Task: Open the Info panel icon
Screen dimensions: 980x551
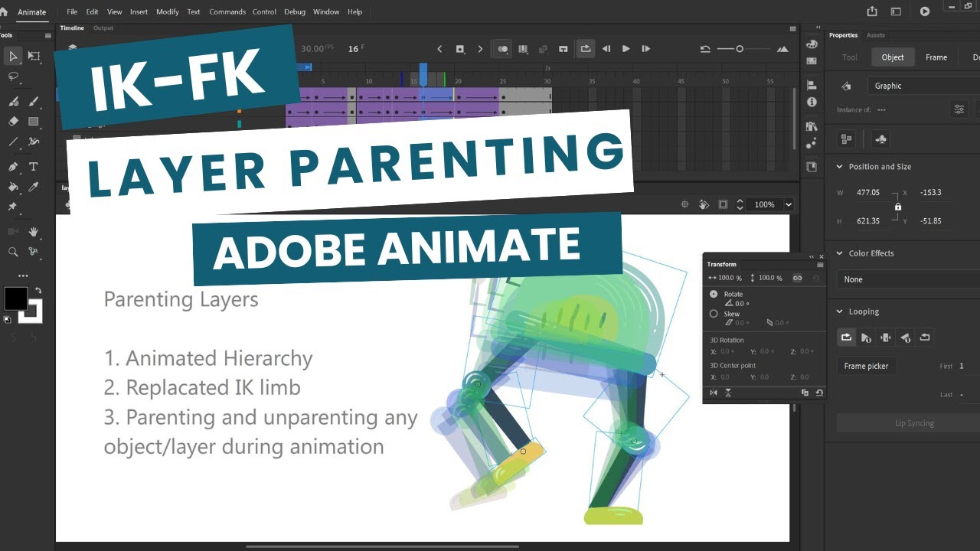Action: pos(812,102)
